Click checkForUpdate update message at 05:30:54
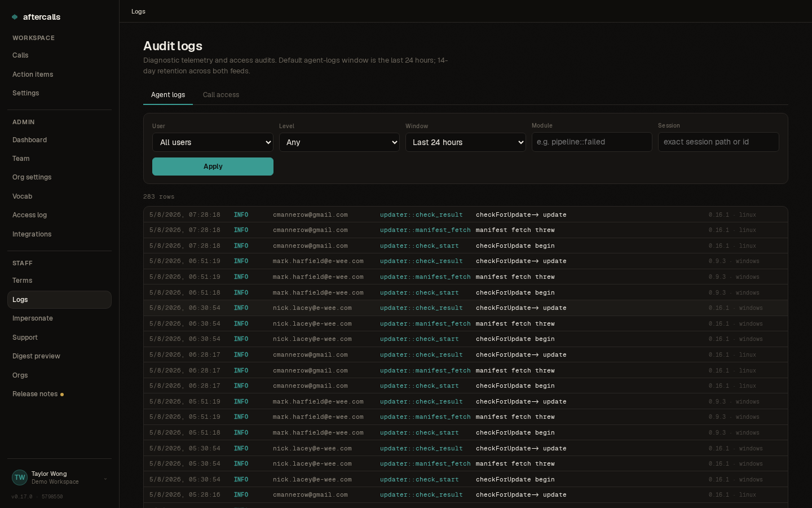Viewport: 812px width, 508px height. pos(521,449)
